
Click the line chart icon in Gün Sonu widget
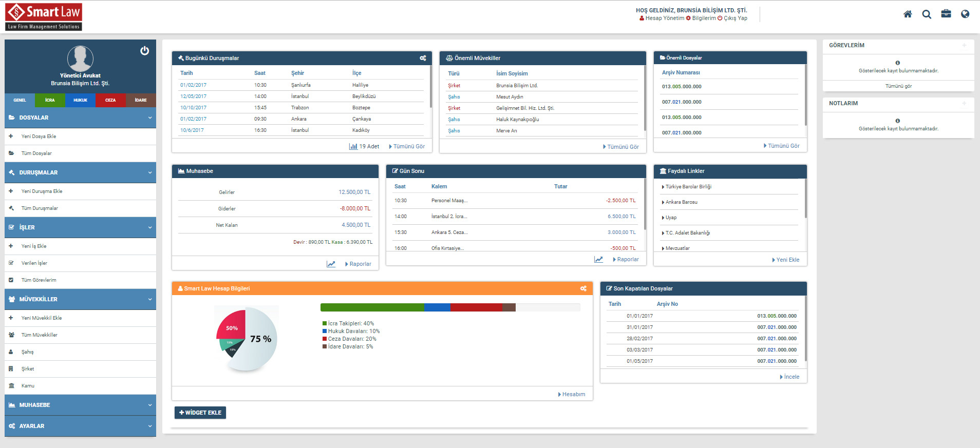click(x=598, y=259)
